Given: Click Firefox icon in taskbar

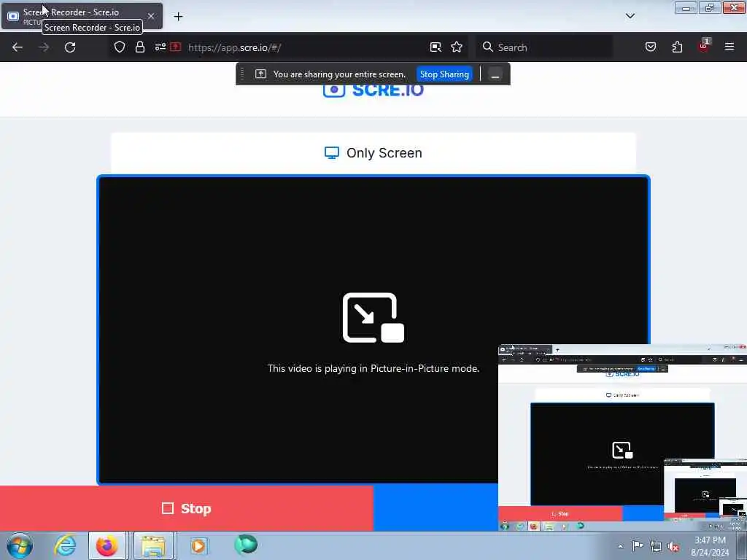Looking at the screenshot, I should pyautogui.click(x=107, y=545).
